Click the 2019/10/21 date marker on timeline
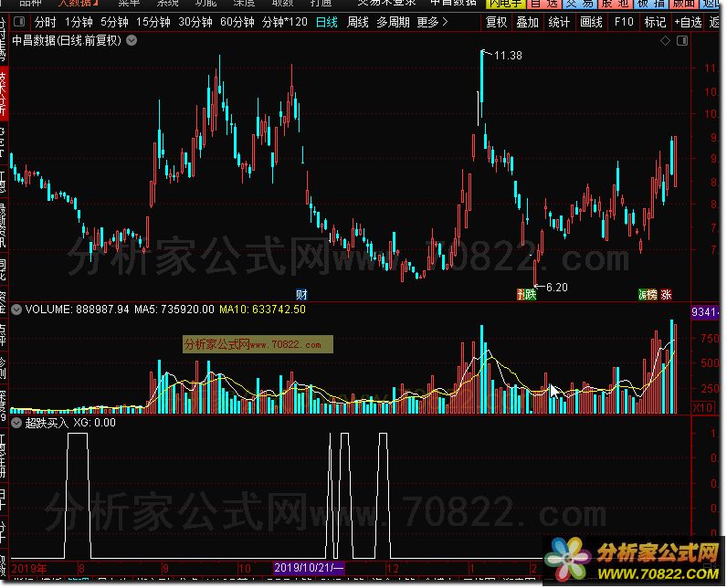The image size is (727, 588). [x=310, y=568]
